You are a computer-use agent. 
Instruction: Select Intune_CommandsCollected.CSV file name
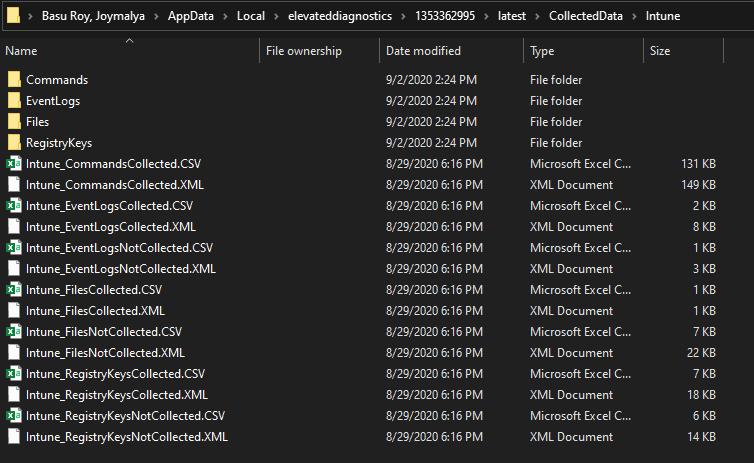[x=113, y=164]
